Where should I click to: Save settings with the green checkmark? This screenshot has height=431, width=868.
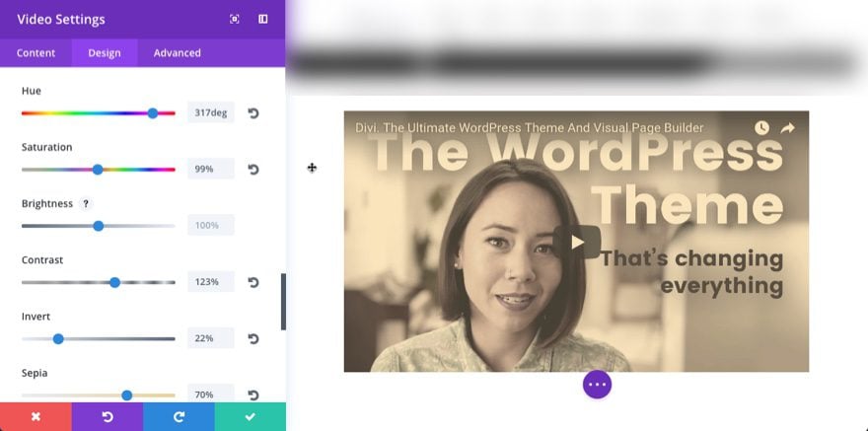tap(251, 416)
